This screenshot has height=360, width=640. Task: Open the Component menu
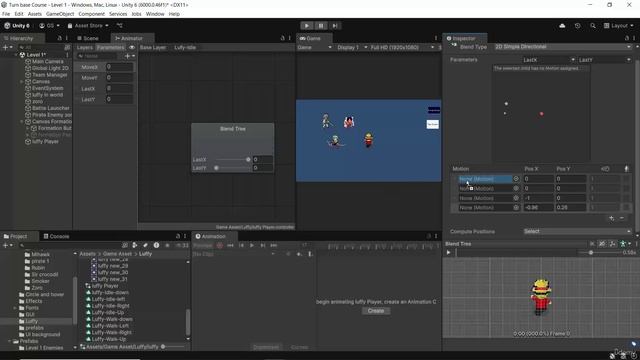pyautogui.click(x=91, y=14)
